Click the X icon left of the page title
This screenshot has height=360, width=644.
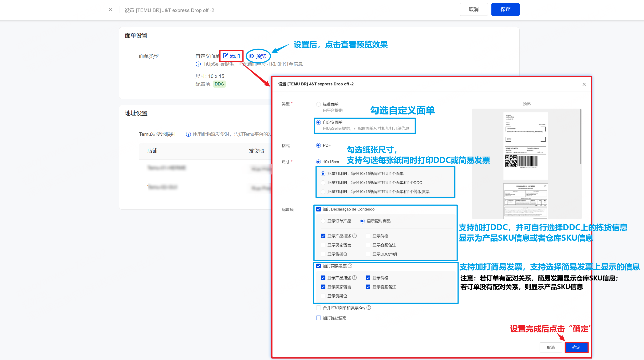coord(111,9)
